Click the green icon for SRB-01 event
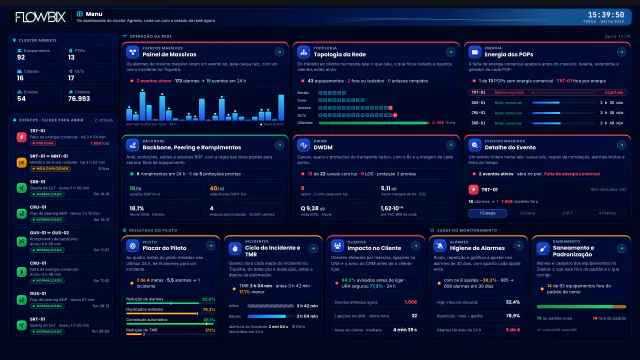This screenshot has width=640, height=360. (22, 188)
